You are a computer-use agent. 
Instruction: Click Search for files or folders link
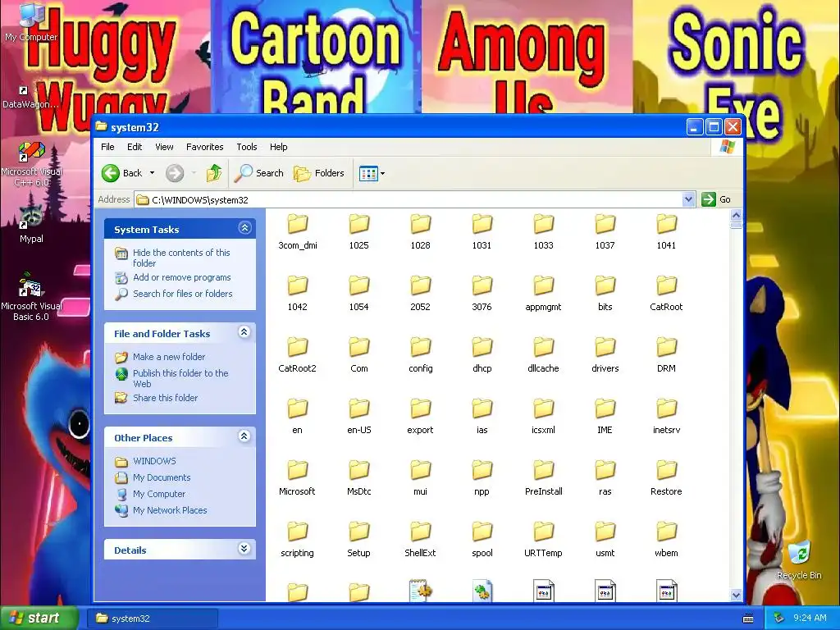click(x=183, y=294)
